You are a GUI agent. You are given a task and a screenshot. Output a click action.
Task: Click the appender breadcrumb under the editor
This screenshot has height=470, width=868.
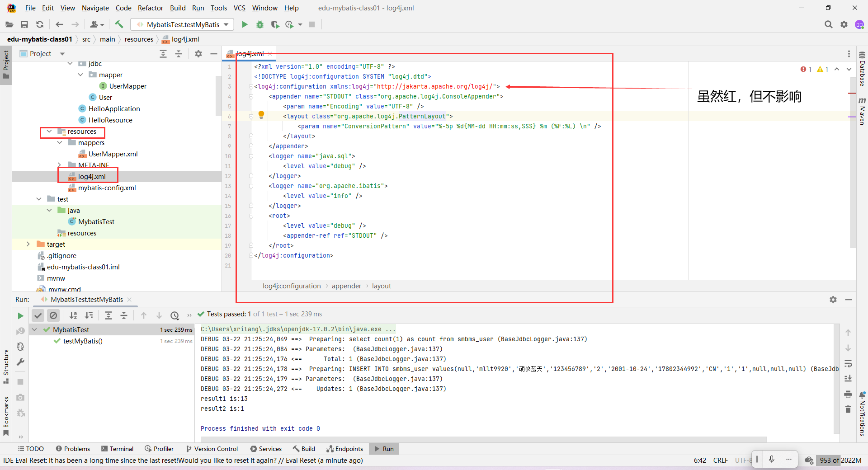click(x=346, y=286)
